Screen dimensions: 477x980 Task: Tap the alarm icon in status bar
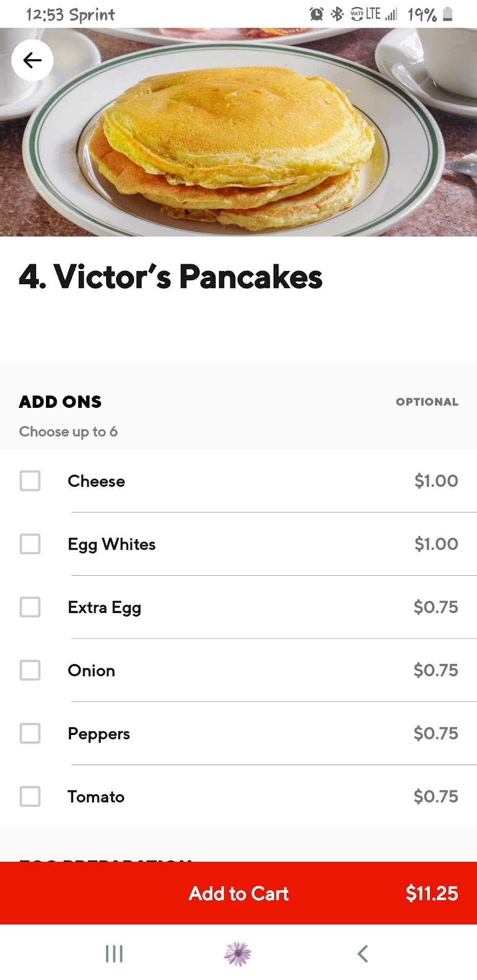[x=317, y=14]
